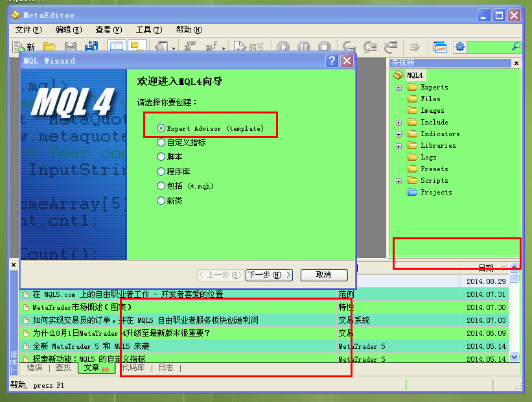Switch to the 查找 tab in Toolbox
The image size is (532, 402).
click(63, 368)
